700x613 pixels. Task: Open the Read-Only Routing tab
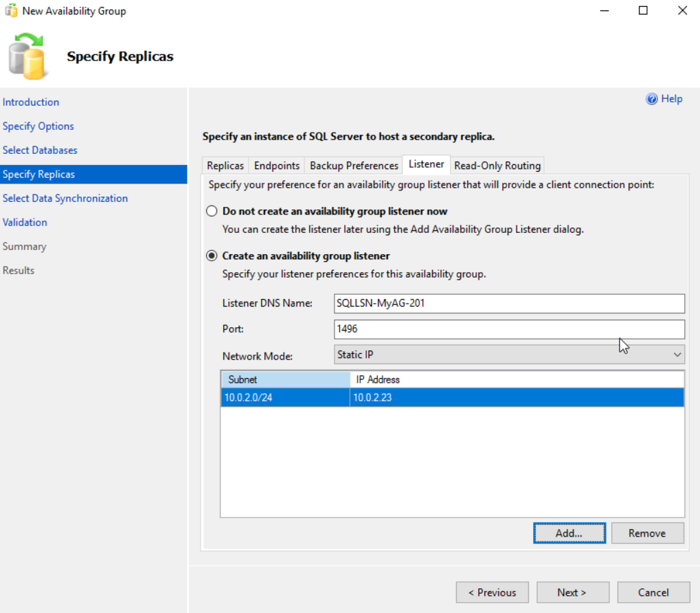pos(497,166)
